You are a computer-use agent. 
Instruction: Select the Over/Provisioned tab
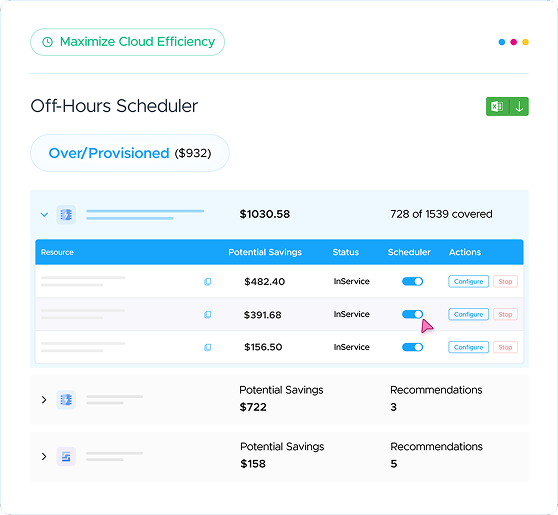130,153
